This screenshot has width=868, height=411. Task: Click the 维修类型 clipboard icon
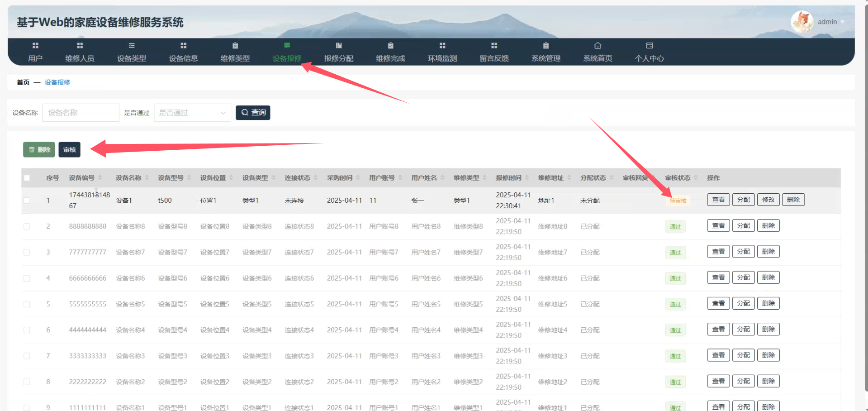coord(235,46)
